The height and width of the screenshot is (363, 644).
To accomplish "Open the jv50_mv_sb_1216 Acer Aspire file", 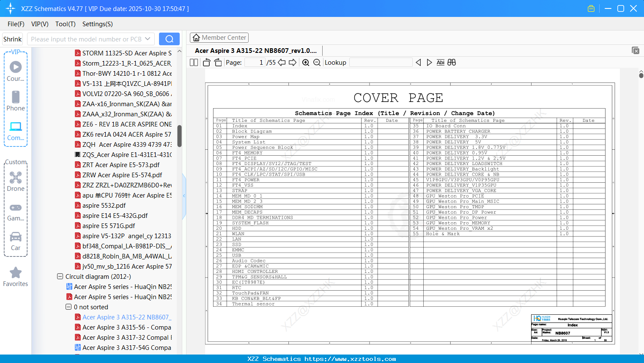I will click(123, 266).
